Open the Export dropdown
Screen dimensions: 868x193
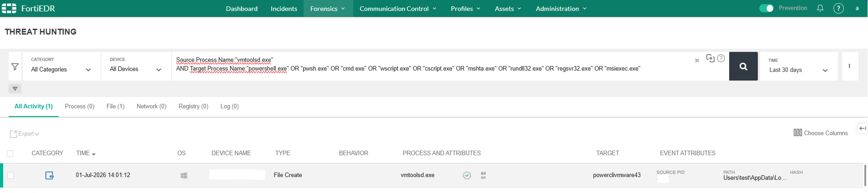point(25,134)
